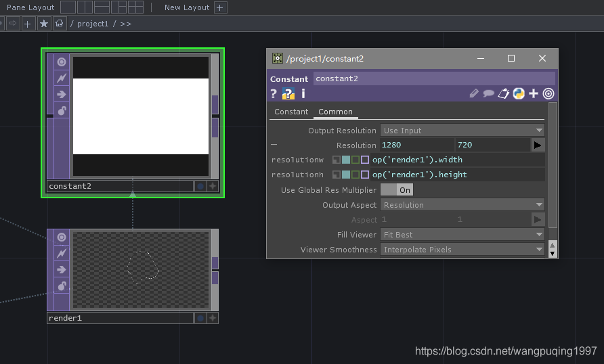Select the three-pane layout icon

[118, 7]
